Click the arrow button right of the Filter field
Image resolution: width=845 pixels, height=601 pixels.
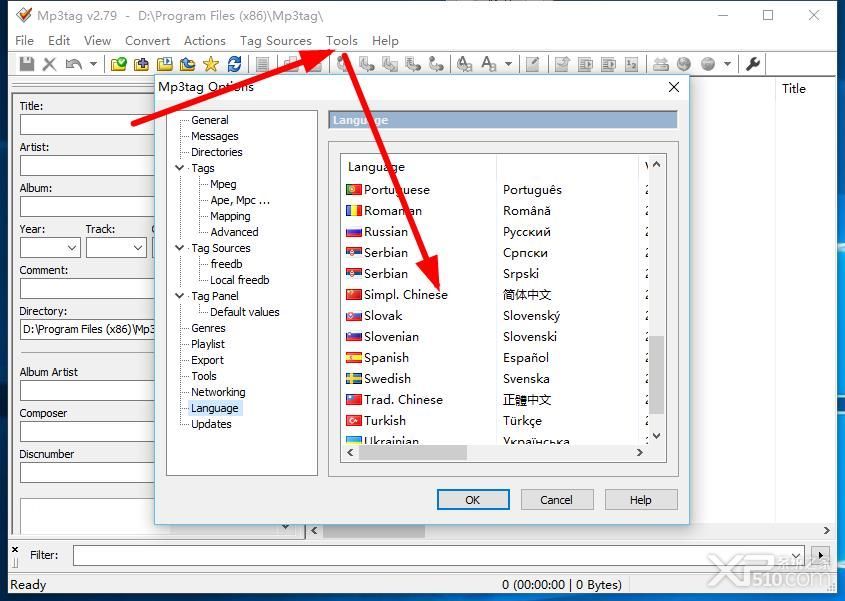[821, 555]
